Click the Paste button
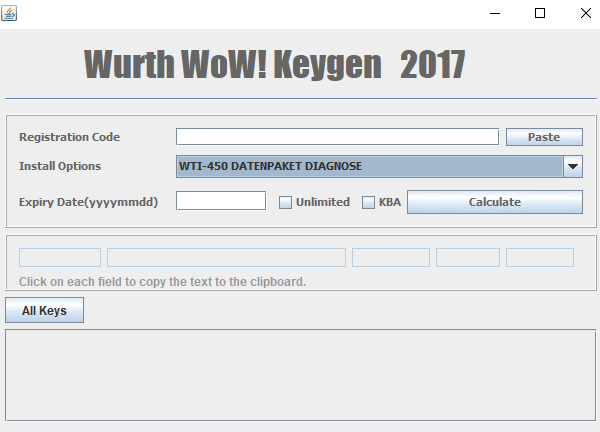 544,137
